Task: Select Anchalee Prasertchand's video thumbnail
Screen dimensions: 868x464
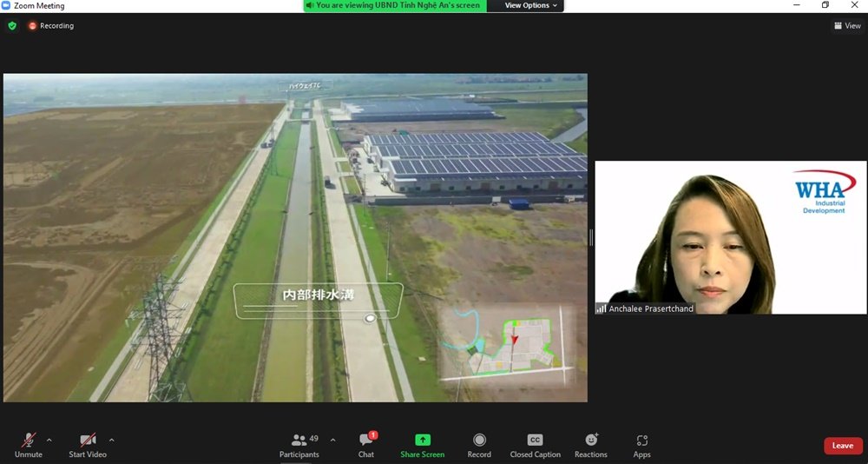Action: click(x=730, y=237)
